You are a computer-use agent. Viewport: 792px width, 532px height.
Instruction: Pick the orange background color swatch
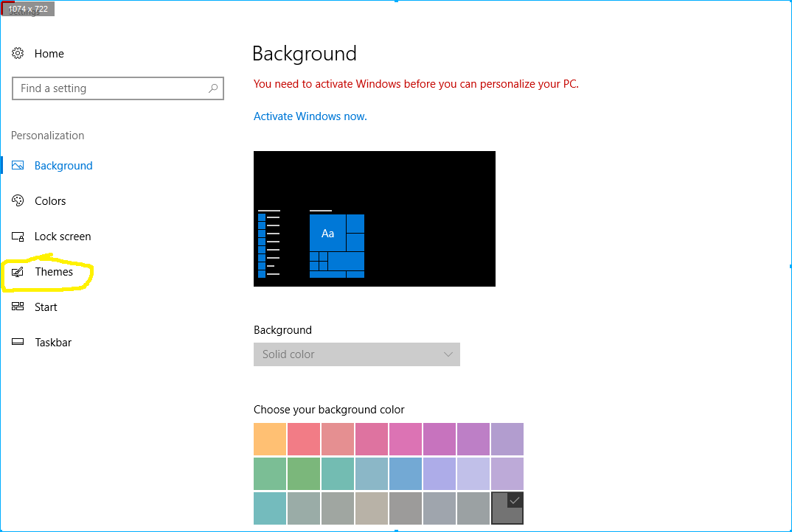click(x=270, y=439)
